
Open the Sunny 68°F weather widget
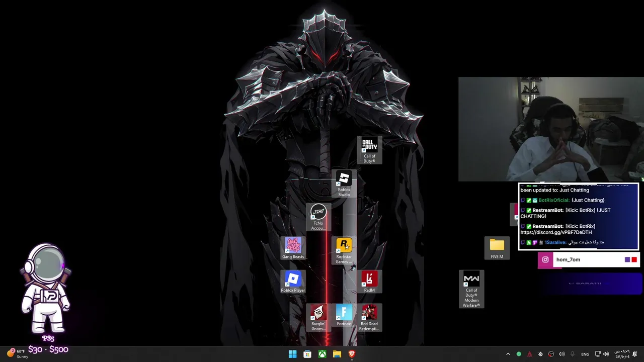(x=17, y=353)
